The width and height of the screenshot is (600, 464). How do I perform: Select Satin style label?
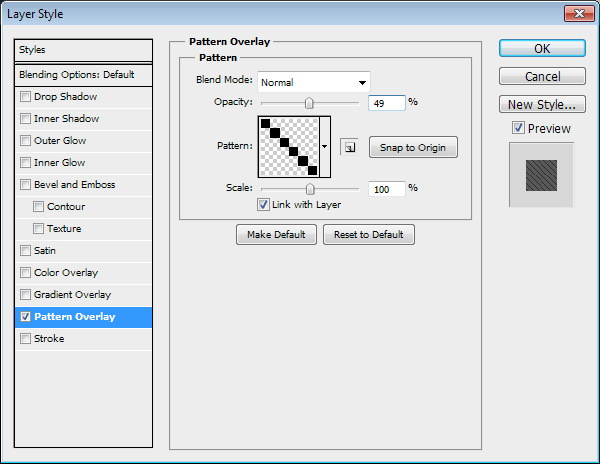[45, 251]
